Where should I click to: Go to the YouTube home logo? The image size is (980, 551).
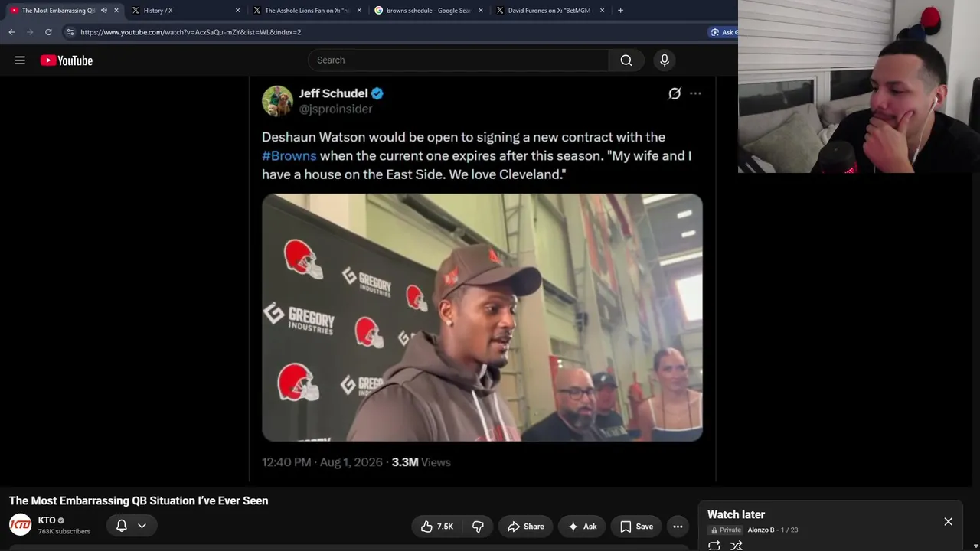67,60
